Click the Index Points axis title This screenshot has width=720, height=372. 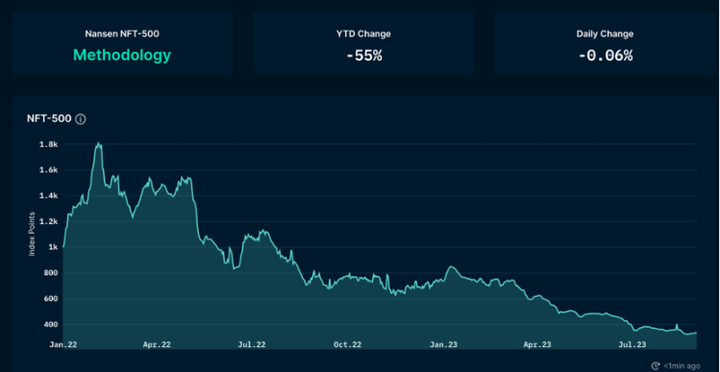point(32,234)
